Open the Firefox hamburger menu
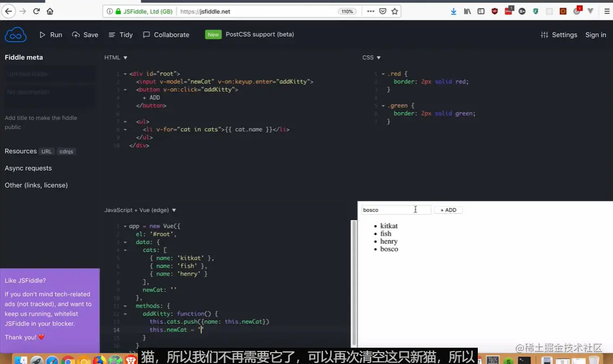Screen dimensions: 613x364 [x=606, y=11]
